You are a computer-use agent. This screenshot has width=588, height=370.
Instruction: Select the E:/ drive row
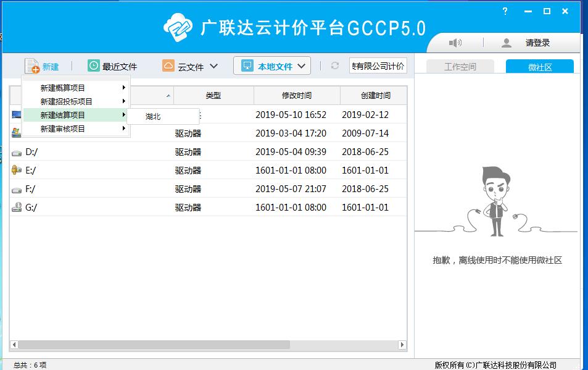point(209,170)
